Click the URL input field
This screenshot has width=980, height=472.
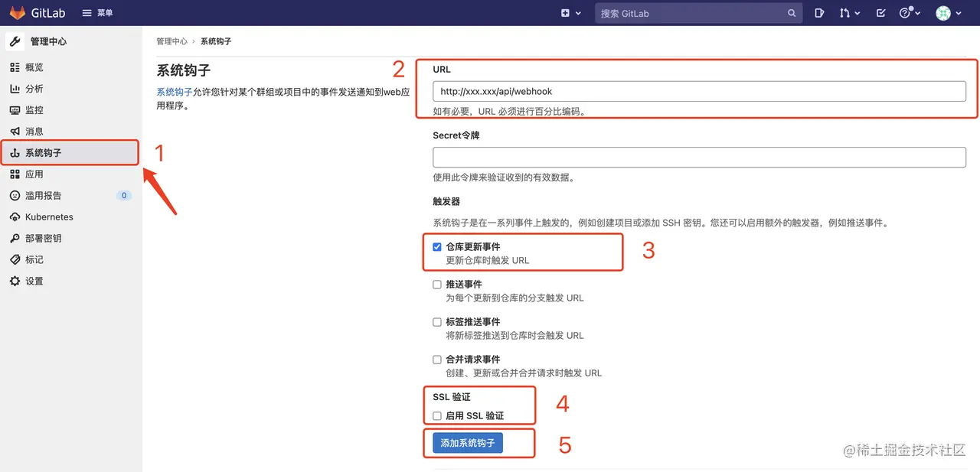point(699,91)
